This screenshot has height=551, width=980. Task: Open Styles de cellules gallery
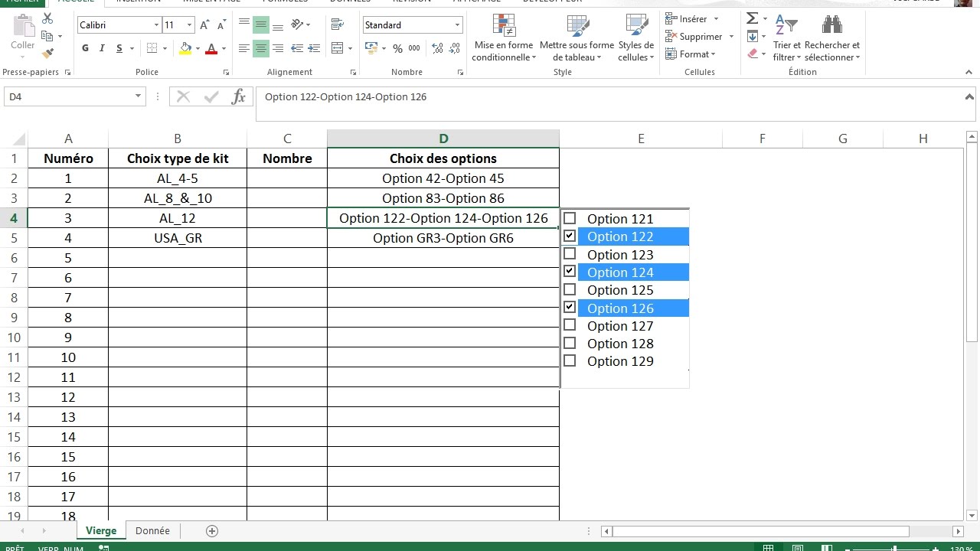click(x=636, y=37)
